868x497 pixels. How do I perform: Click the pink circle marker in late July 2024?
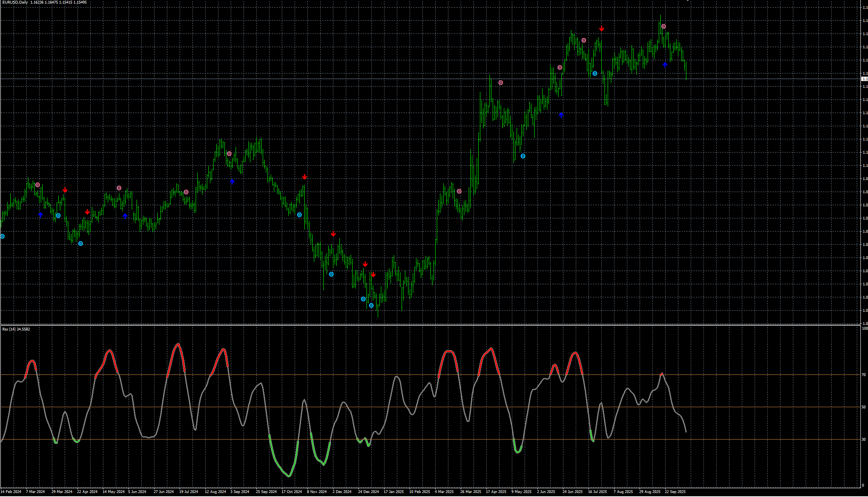(186, 192)
